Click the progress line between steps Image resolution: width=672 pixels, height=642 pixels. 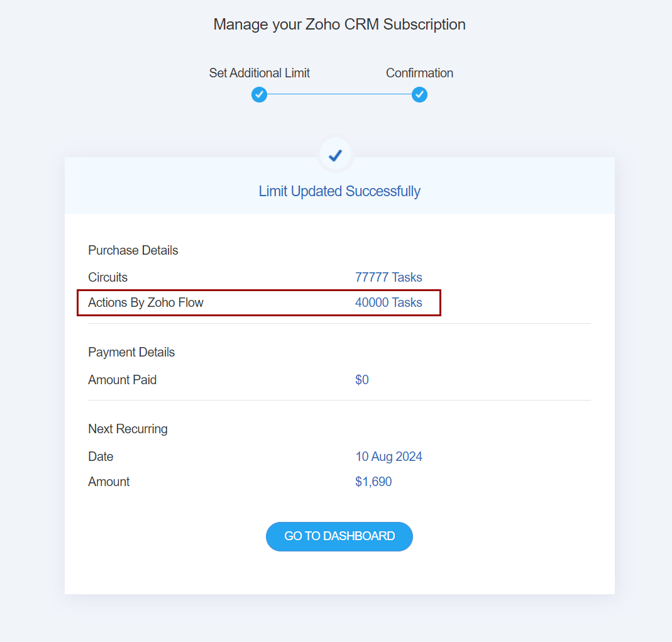pos(339,95)
